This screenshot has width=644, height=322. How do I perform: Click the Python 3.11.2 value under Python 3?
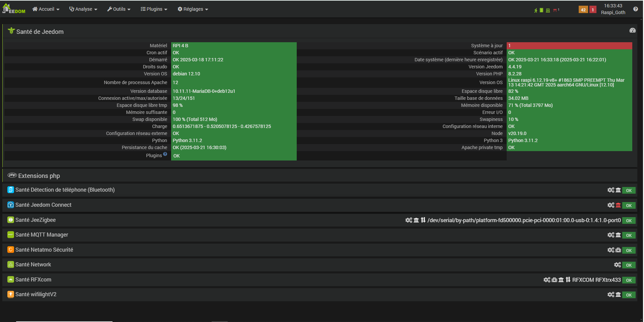[x=523, y=140]
